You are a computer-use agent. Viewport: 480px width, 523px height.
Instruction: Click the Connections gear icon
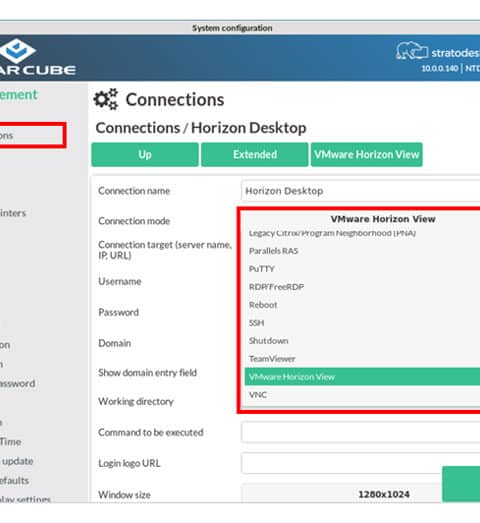[106, 99]
